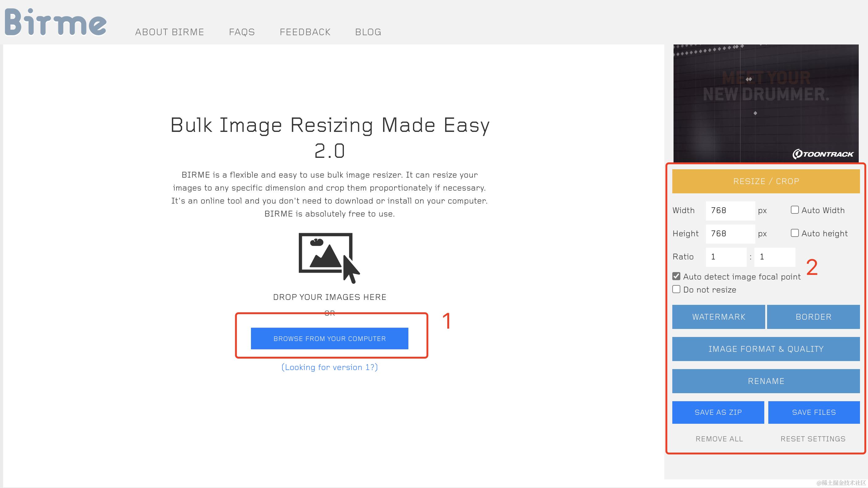Click the SAVE AS ZIP button
Image resolution: width=868 pixels, height=488 pixels.
coord(718,412)
